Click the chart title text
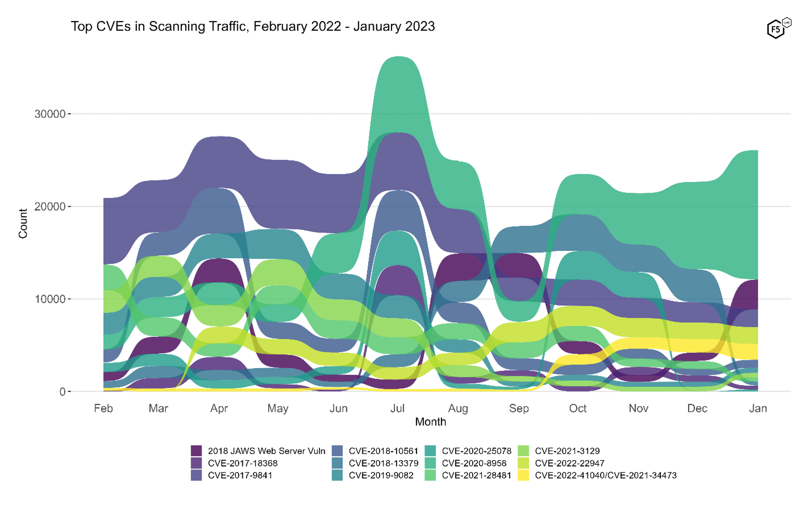Screen dimensions: 812x508 [252, 27]
